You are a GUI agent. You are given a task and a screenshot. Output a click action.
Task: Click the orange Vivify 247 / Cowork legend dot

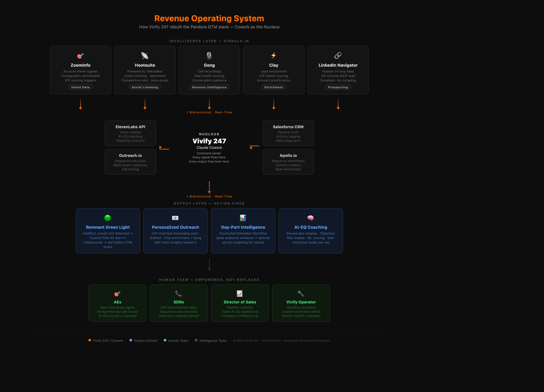(x=90, y=340)
